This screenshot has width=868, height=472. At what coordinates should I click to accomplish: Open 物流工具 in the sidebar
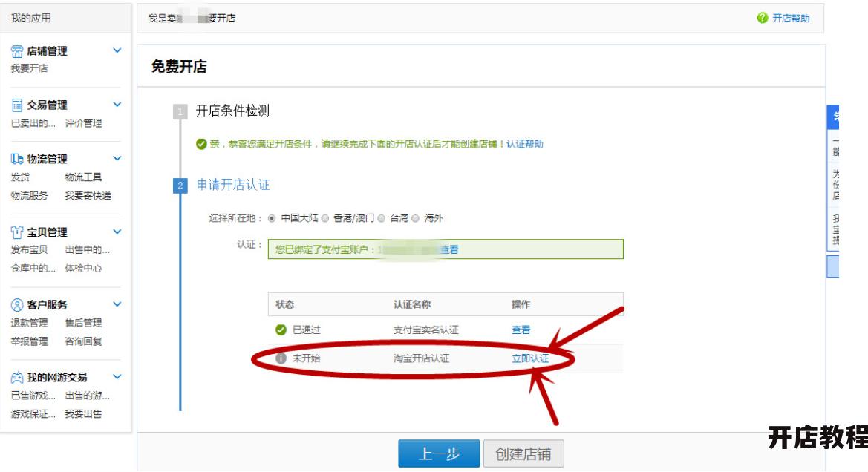84,177
